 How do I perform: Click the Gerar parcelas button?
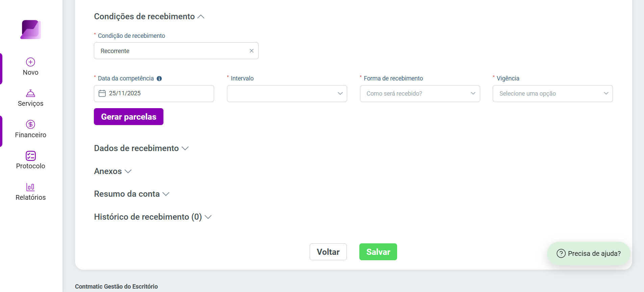129,117
